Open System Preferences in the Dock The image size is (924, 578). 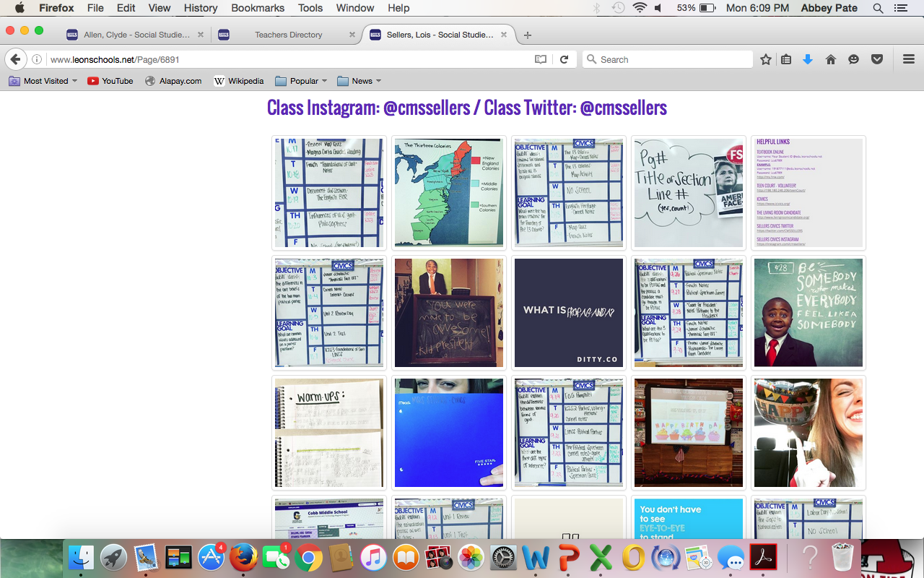(503, 558)
